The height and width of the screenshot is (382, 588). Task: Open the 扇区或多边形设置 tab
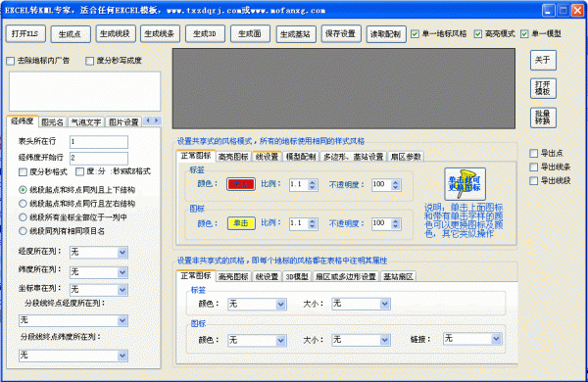(346, 276)
